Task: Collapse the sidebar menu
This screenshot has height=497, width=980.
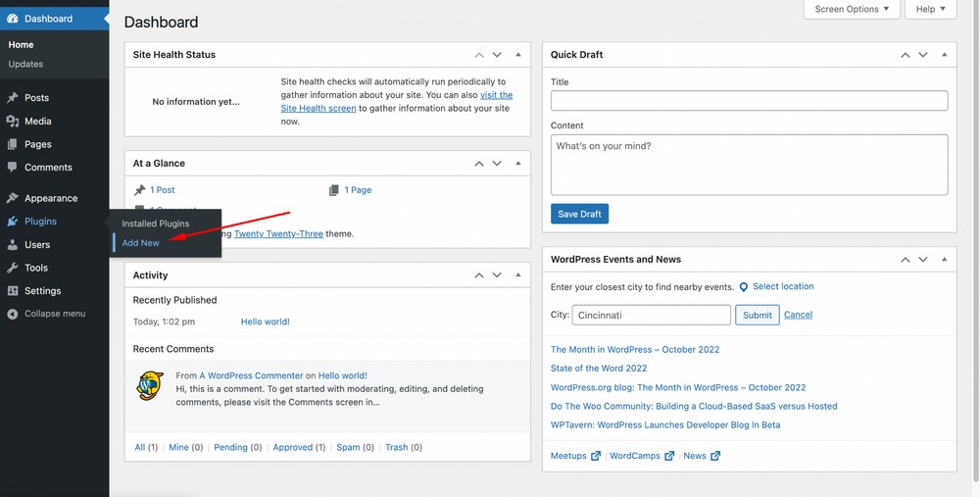Action: tap(46, 314)
